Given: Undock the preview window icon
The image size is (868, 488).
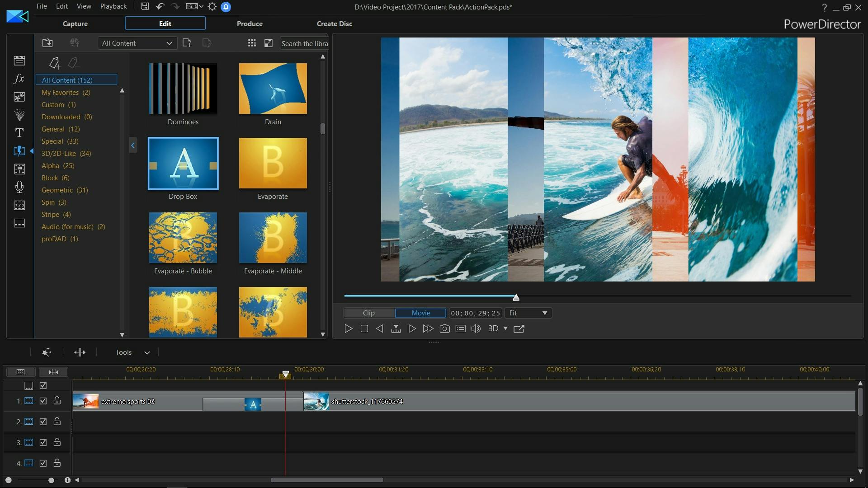Looking at the screenshot, I should click(x=519, y=329).
